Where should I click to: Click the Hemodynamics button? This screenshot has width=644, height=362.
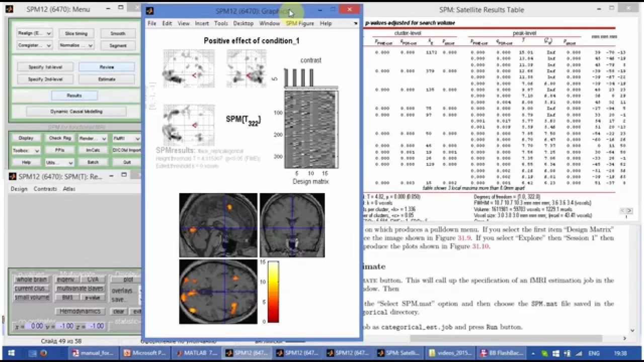pos(80,311)
